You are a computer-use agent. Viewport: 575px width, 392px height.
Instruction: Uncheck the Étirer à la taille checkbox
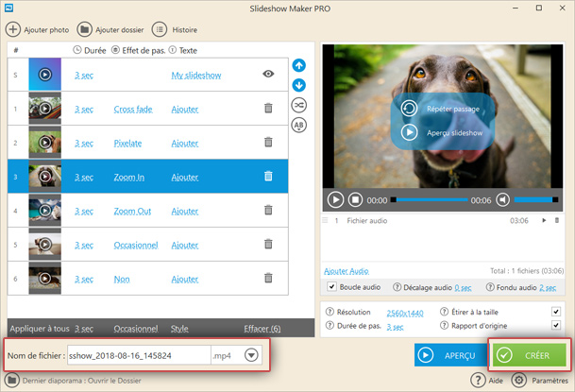[x=556, y=312]
